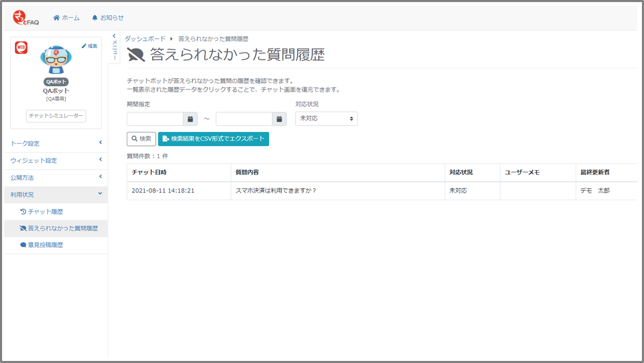Open the start date calendar icon

pyautogui.click(x=190, y=119)
